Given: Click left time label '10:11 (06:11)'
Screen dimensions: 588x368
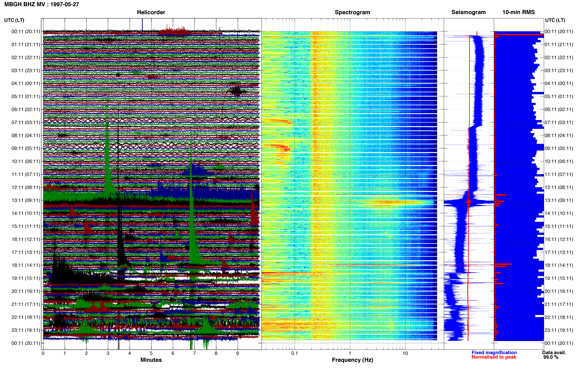Looking at the screenshot, I should [x=26, y=161].
